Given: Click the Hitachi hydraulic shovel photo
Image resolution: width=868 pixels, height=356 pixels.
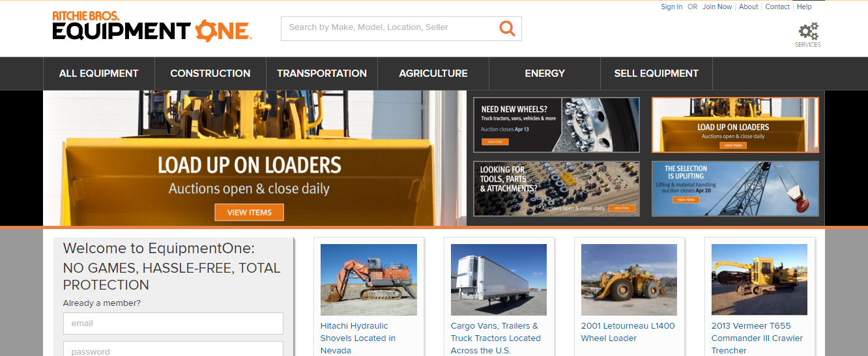Looking at the screenshot, I should (368, 279).
